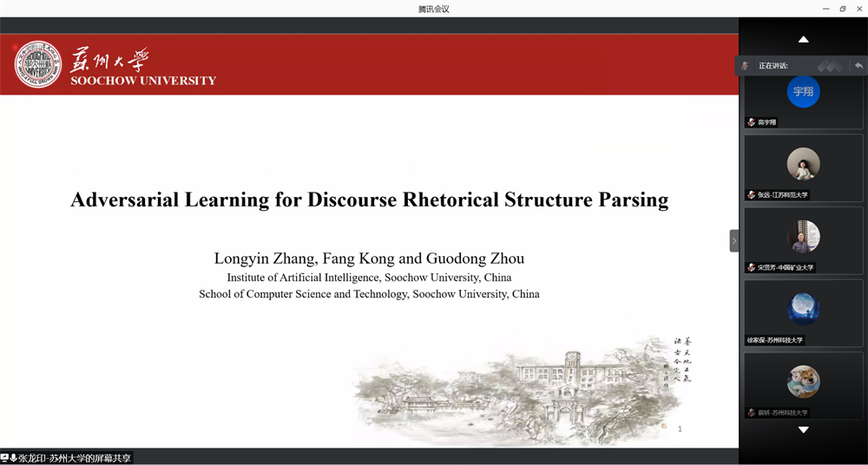Click 宇翔 blue avatar circle

point(803,91)
